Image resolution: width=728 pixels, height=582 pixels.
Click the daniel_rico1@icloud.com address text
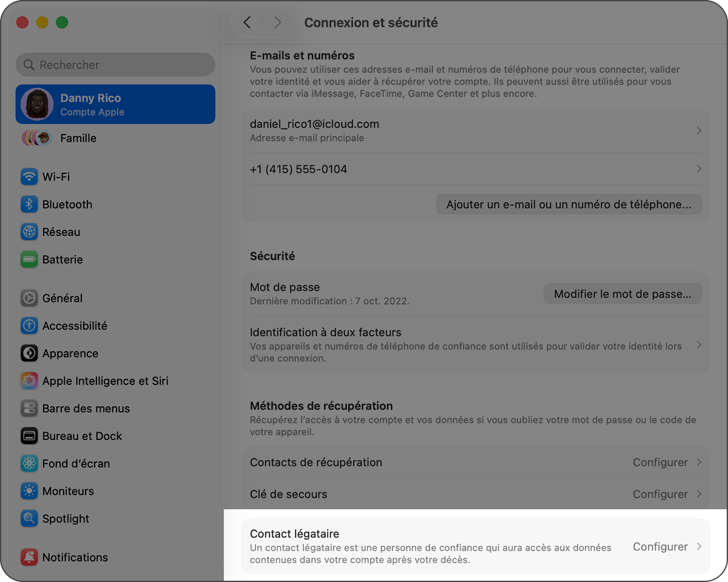(314, 124)
